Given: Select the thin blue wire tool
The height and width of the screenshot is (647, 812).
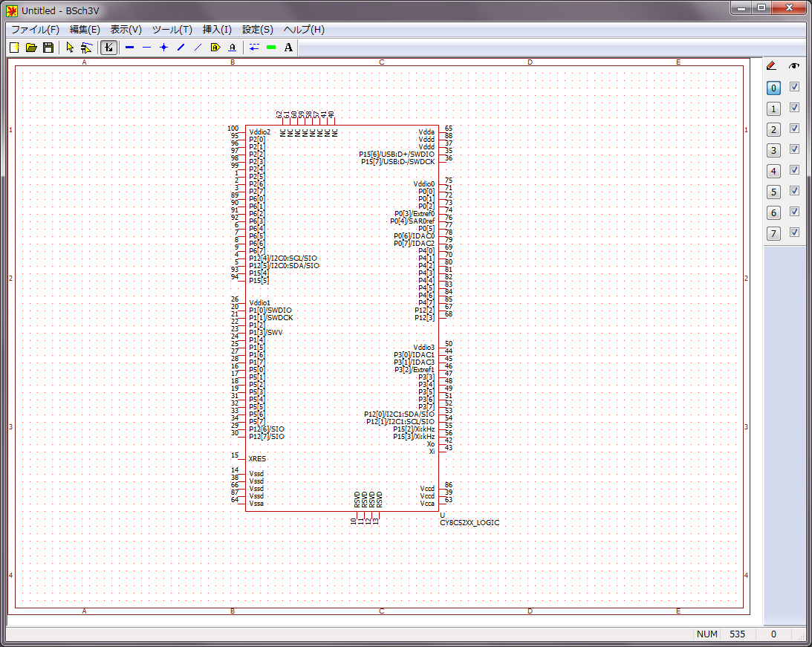Looking at the screenshot, I should coord(147,48).
